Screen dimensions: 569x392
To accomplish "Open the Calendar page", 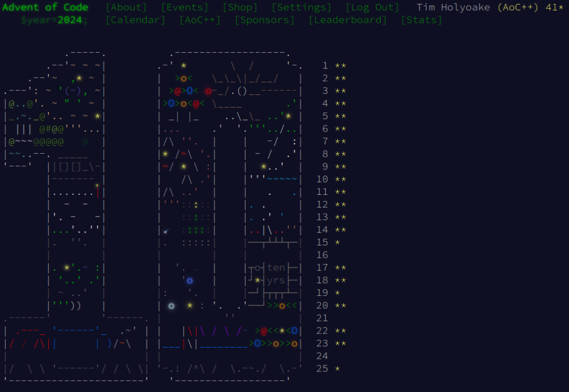I will coord(136,20).
